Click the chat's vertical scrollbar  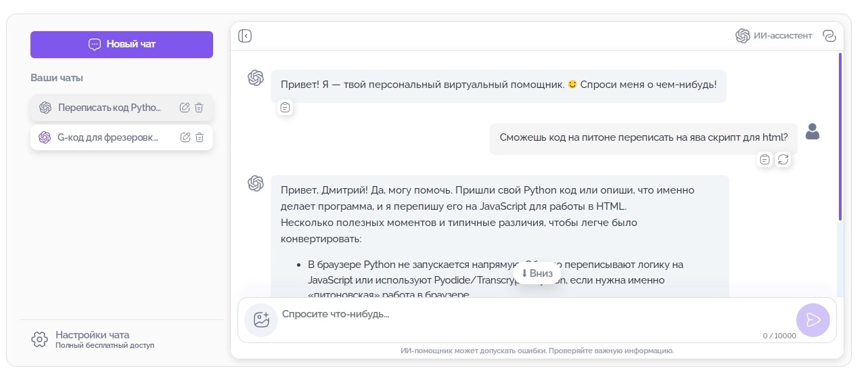pyautogui.click(x=840, y=135)
